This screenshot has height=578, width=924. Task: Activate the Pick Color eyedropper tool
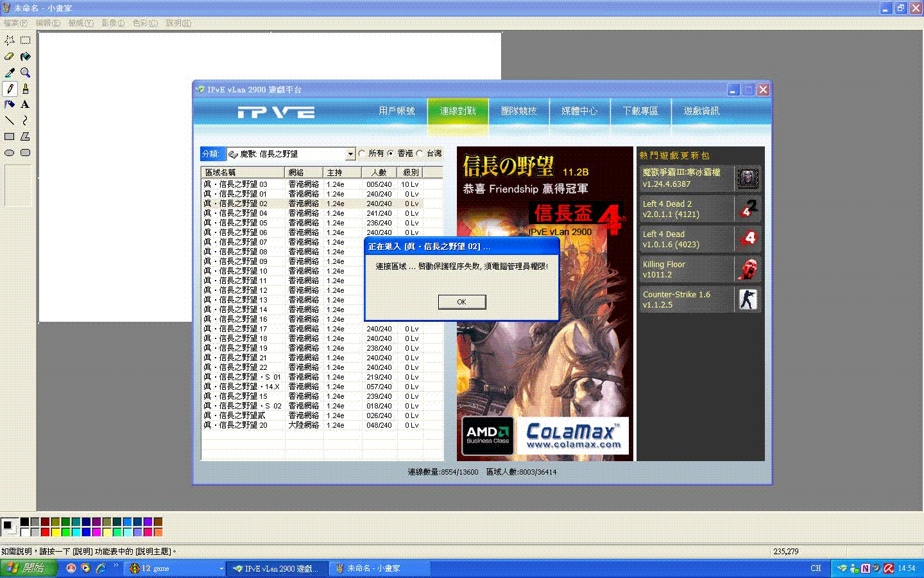point(10,73)
